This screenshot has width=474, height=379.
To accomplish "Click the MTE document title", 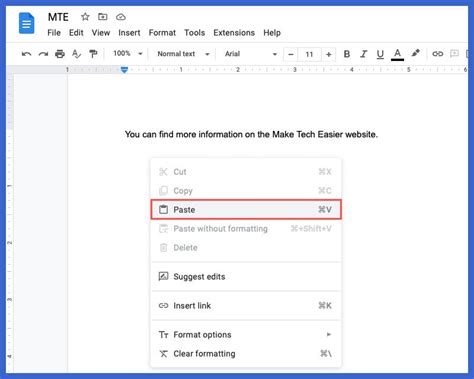I will tap(58, 17).
